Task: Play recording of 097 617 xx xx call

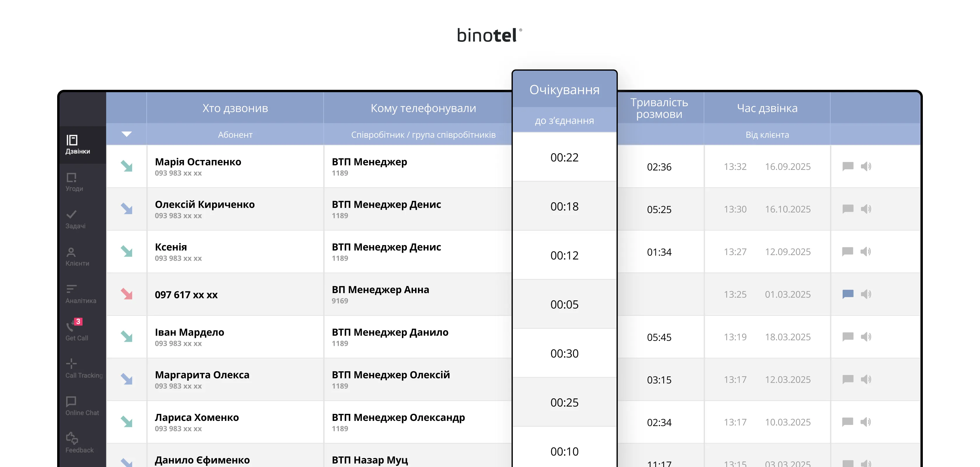Action: [x=866, y=294]
